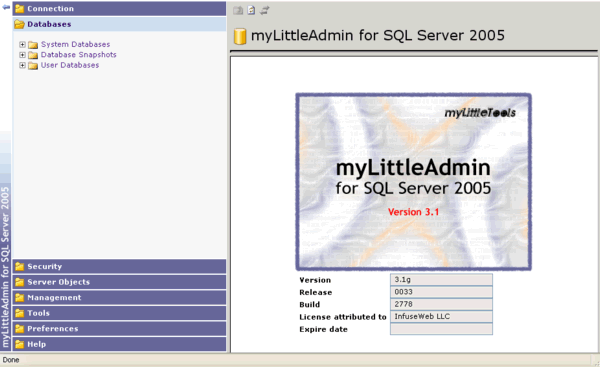Open the Preferences section
The image size is (600, 367).
click(x=119, y=329)
